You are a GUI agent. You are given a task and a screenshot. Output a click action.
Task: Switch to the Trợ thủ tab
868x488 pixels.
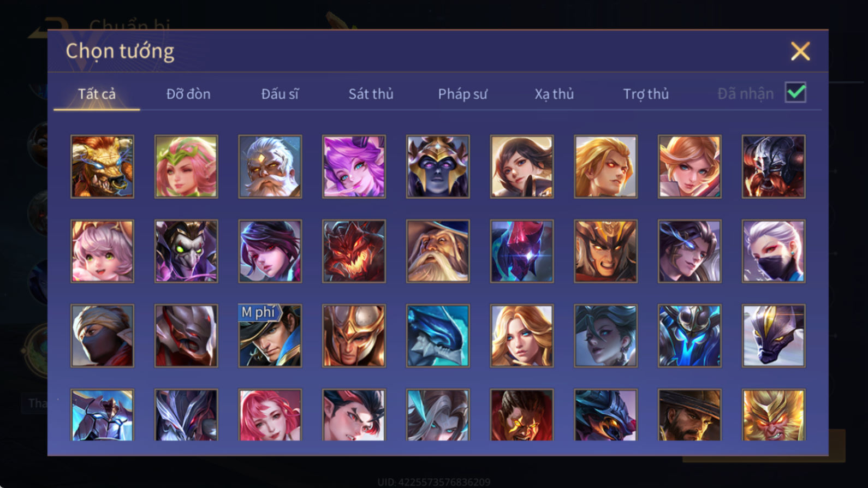pyautogui.click(x=646, y=94)
